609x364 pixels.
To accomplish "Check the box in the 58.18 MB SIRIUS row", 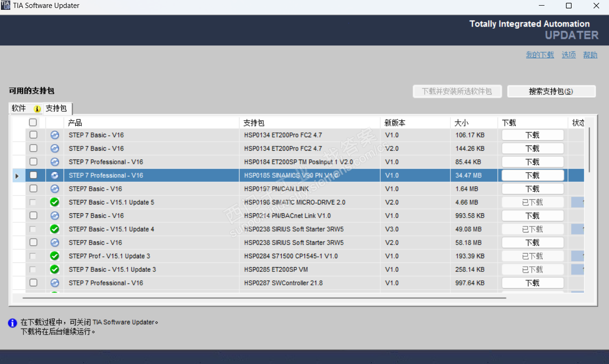I will pyautogui.click(x=33, y=242).
